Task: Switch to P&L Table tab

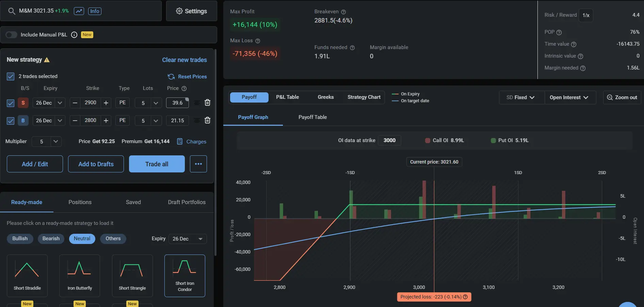Action: [x=287, y=97]
